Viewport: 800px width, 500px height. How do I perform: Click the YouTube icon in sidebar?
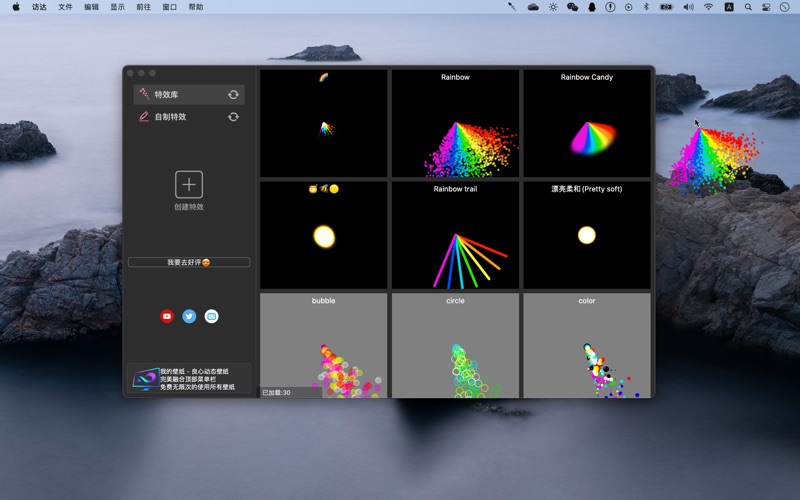tap(167, 316)
